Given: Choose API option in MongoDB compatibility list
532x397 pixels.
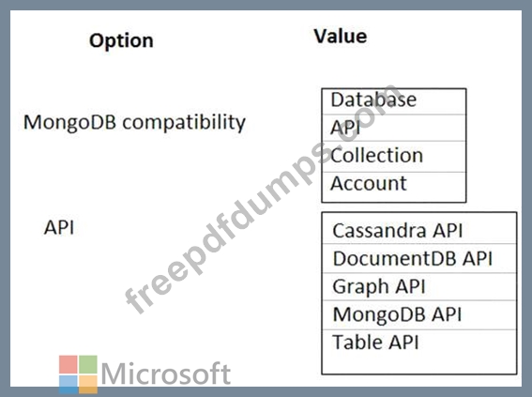Looking at the screenshot, I should (393, 128).
